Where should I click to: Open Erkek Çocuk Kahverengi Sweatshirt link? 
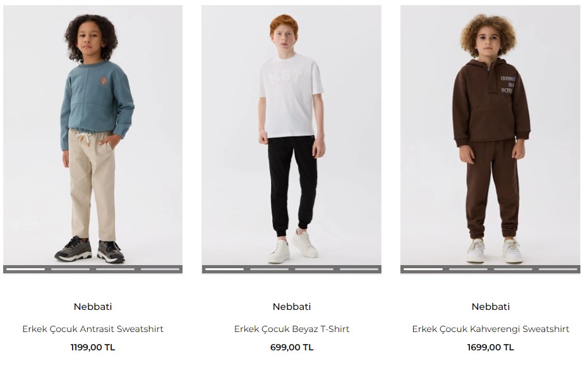(491, 329)
